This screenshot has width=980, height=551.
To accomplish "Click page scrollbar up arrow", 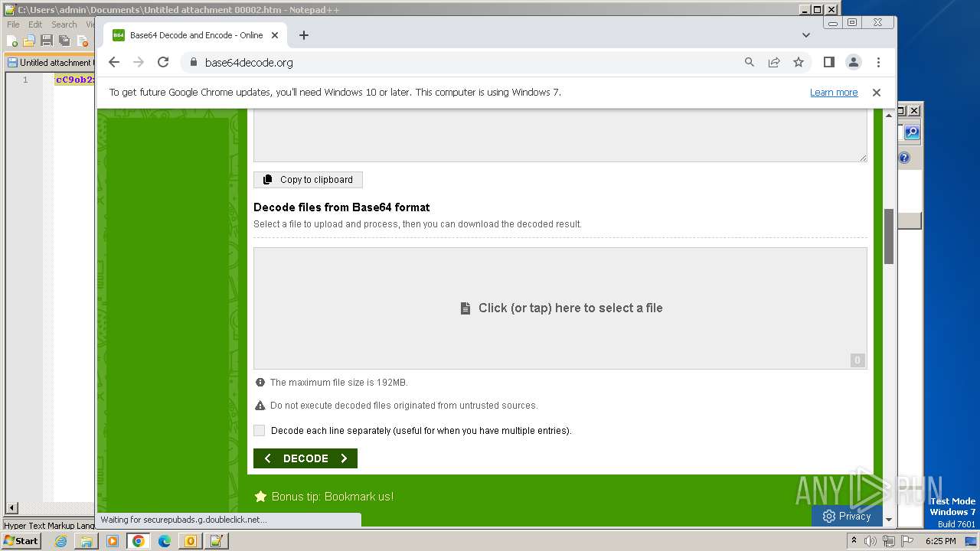I will tap(889, 116).
